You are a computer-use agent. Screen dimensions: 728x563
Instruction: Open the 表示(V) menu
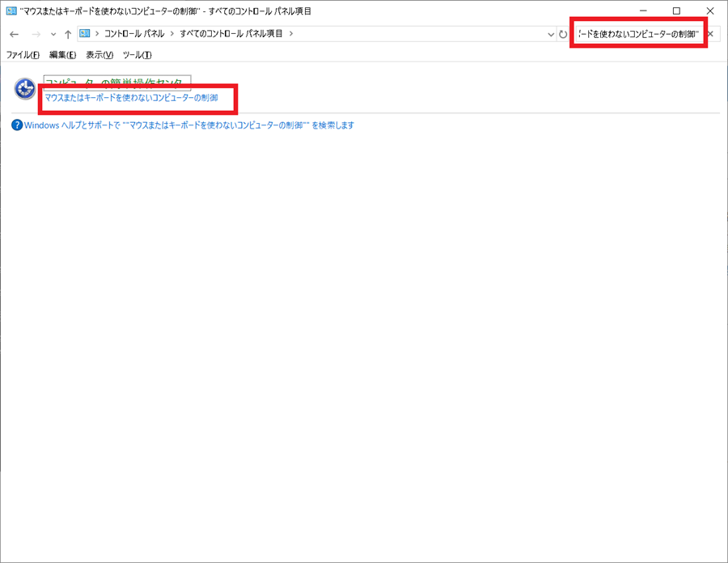[x=99, y=55]
